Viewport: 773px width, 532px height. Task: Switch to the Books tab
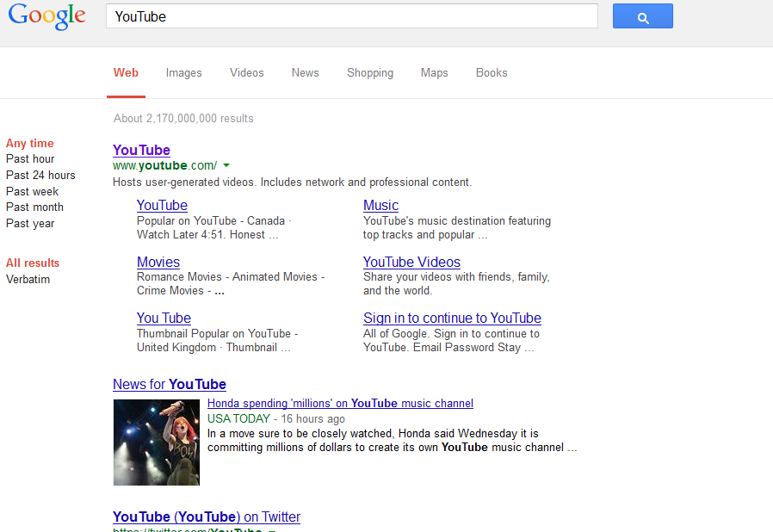tap(491, 73)
